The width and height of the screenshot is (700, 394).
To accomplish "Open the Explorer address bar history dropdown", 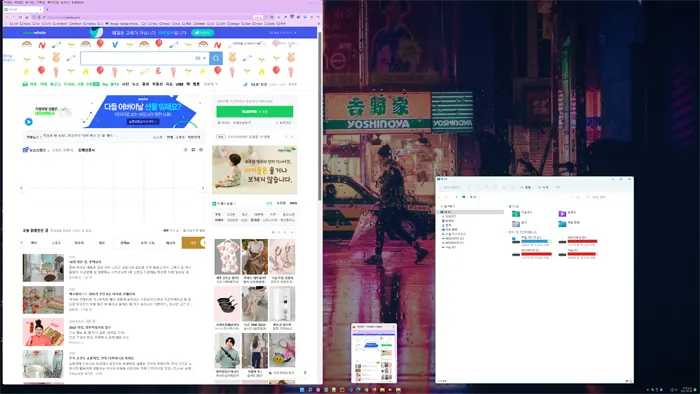I will point(571,197).
